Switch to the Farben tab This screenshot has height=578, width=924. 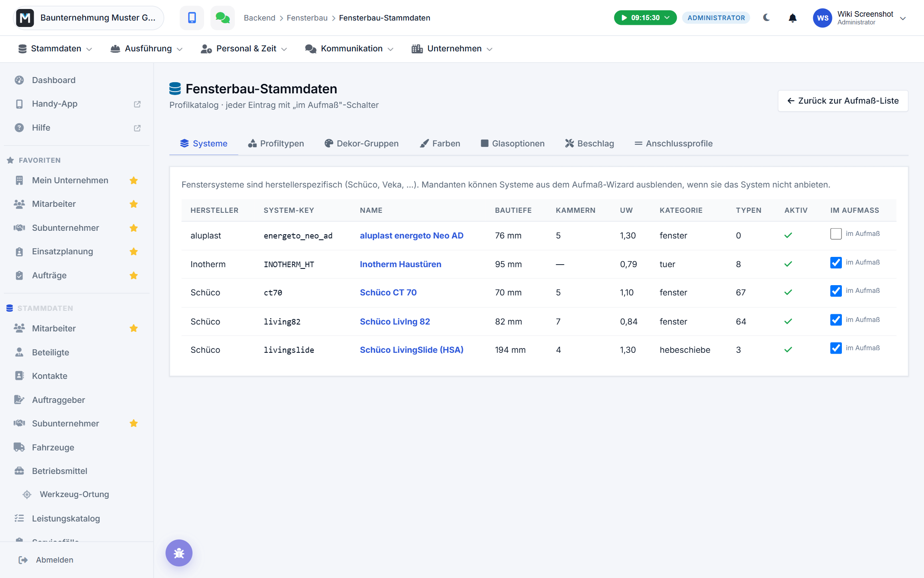click(x=440, y=143)
